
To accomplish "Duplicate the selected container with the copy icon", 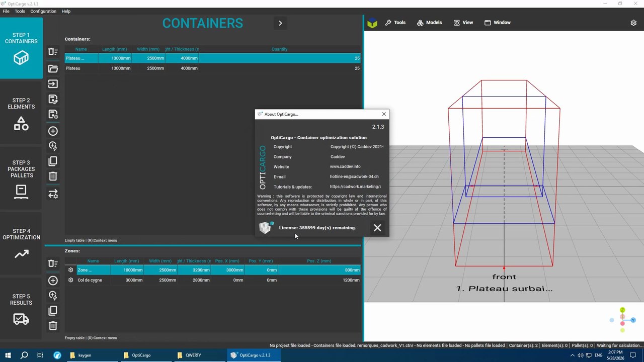I will tap(53, 161).
